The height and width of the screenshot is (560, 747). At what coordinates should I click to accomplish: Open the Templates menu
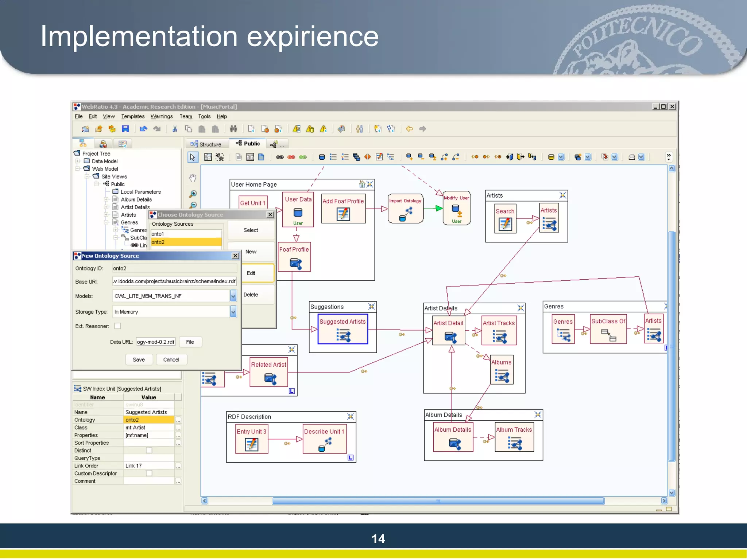pos(133,116)
